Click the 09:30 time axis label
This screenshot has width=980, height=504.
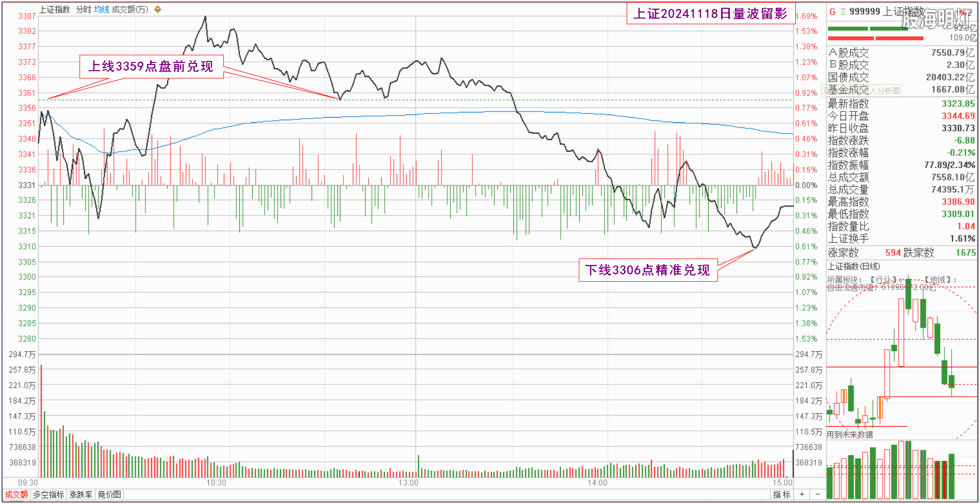pyautogui.click(x=28, y=483)
